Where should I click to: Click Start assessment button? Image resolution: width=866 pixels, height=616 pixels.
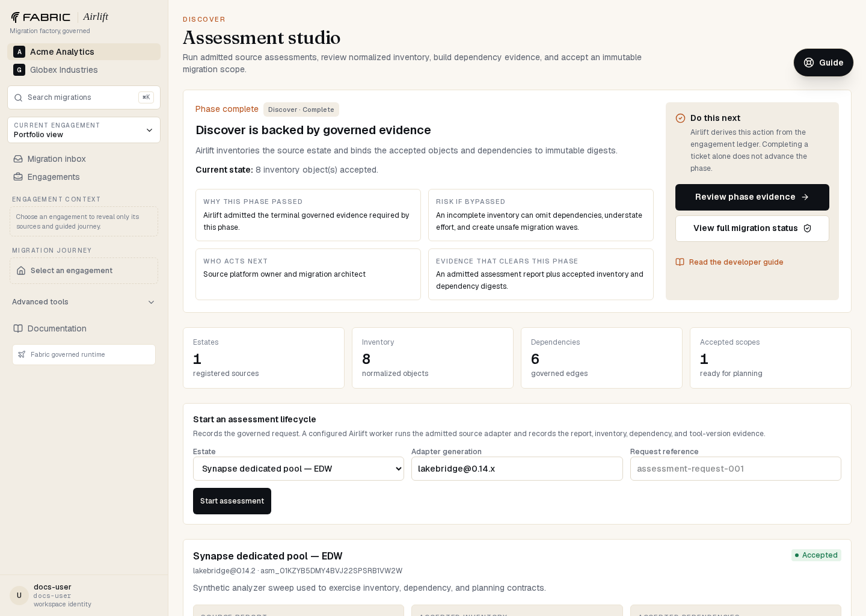[x=232, y=501]
